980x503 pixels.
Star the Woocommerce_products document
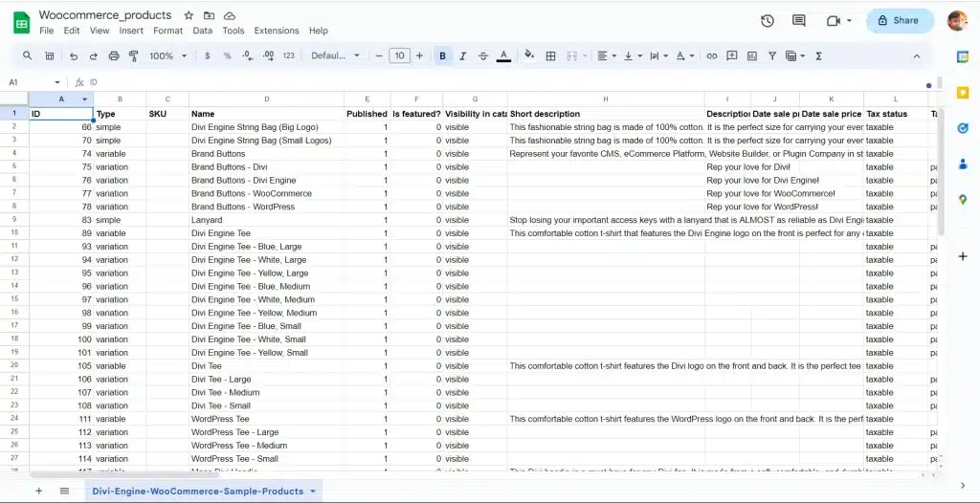(x=189, y=15)
